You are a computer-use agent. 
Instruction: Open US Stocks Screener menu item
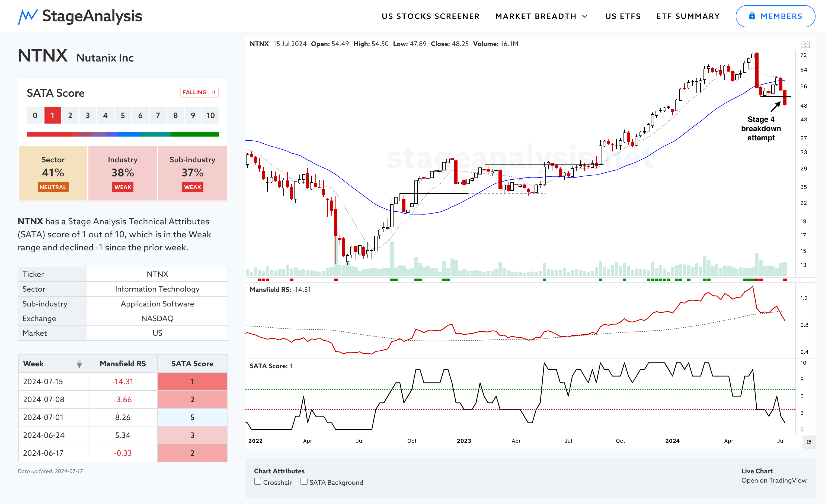coord(431,16)
